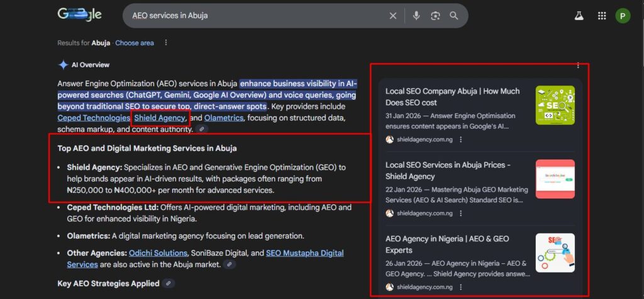Open source link chip after Abuja market
The height and width of the screenshot is (299, 644).
click(x=230, y=264)
